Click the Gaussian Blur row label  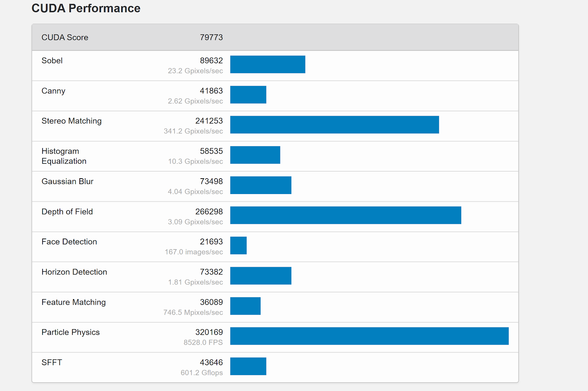[67, 182]
